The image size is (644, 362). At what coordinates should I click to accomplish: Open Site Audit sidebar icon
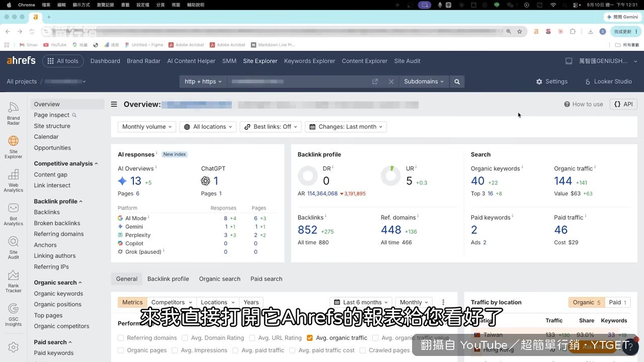click(13, 248)
